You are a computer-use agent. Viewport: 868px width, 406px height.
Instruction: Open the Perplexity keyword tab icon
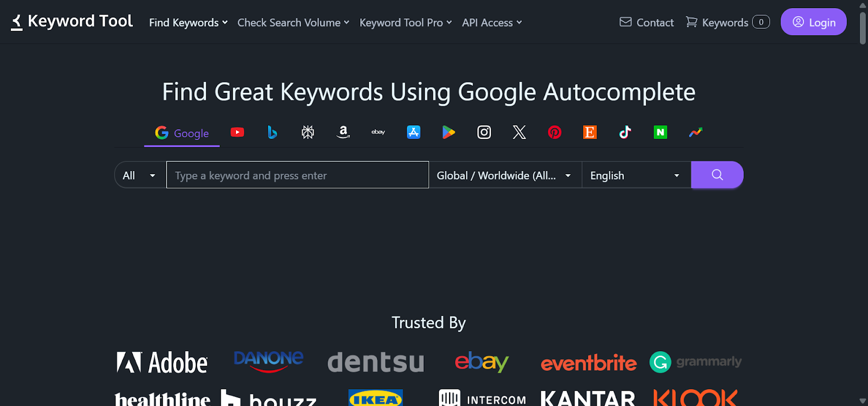pyautogui.click(x=308, y=132)
